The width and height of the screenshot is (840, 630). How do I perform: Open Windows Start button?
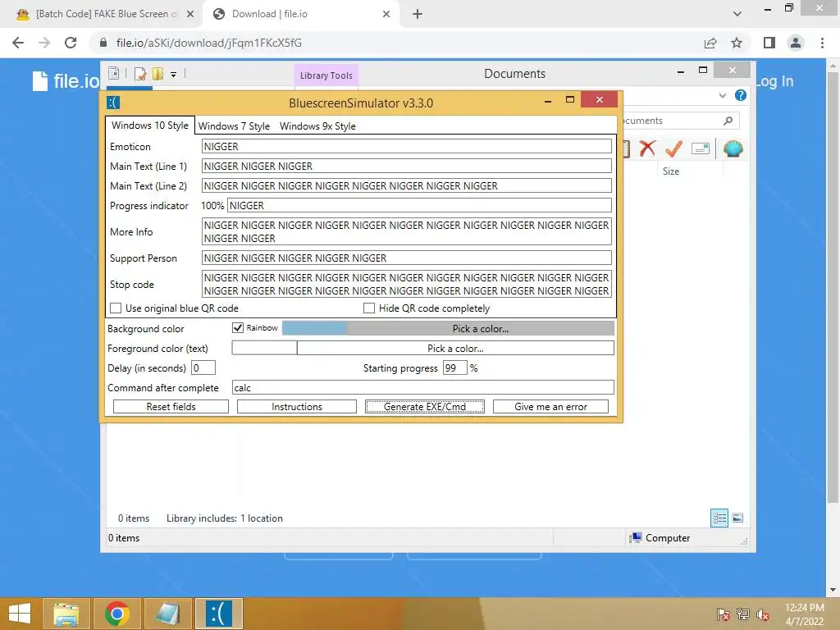[x=20, y=614]
